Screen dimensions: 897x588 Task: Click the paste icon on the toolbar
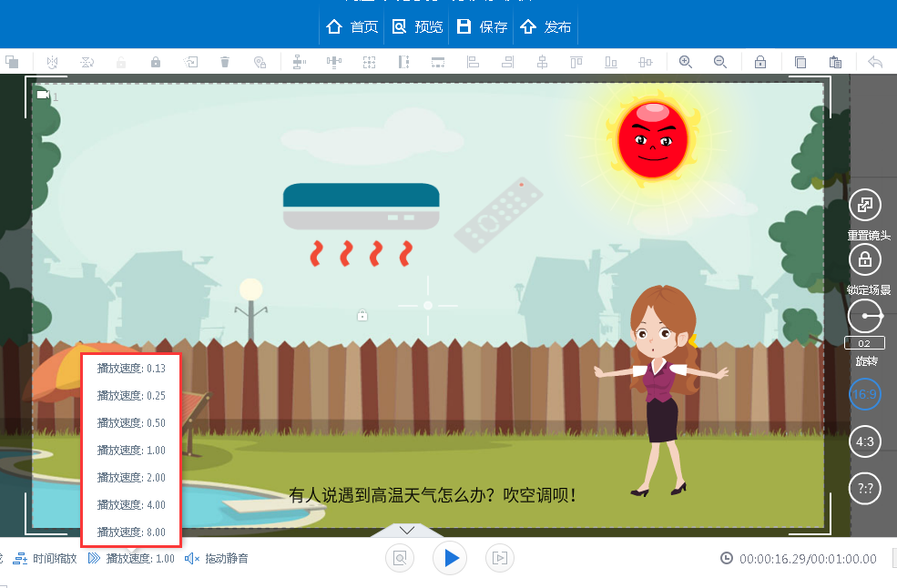click(835, 62)
